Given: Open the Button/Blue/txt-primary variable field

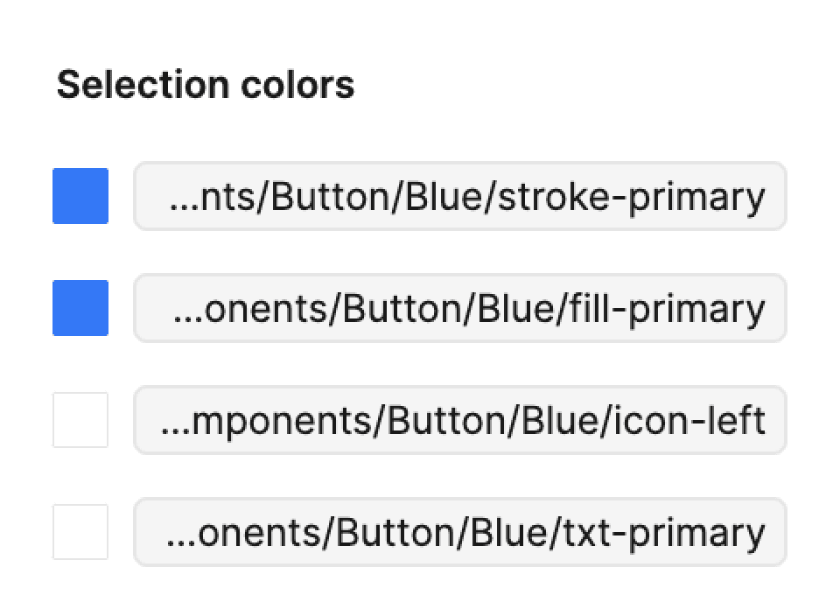Looking at the screenshot, I should click(460, 532).
